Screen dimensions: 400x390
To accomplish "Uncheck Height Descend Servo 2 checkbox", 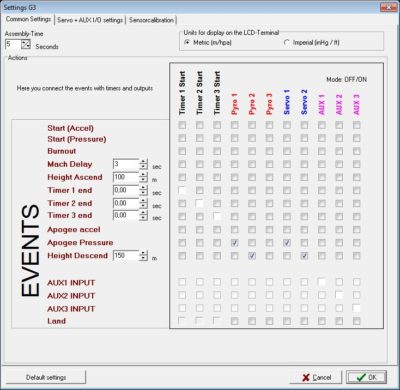I will [x=304, y=256].
